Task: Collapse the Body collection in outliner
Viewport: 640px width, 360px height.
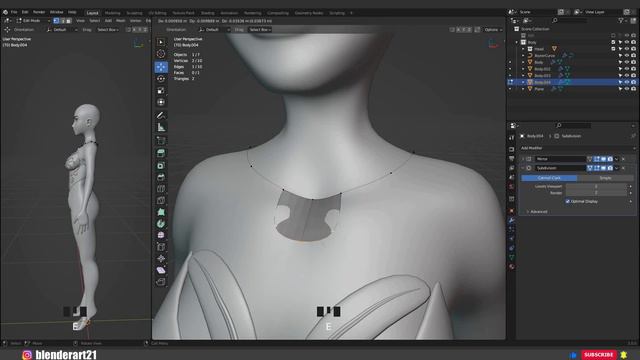Action: 517,42
